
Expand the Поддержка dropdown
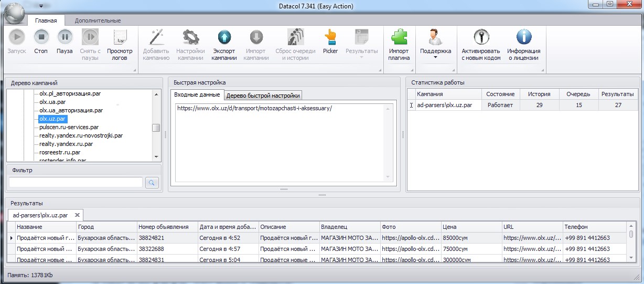(435, 57)
